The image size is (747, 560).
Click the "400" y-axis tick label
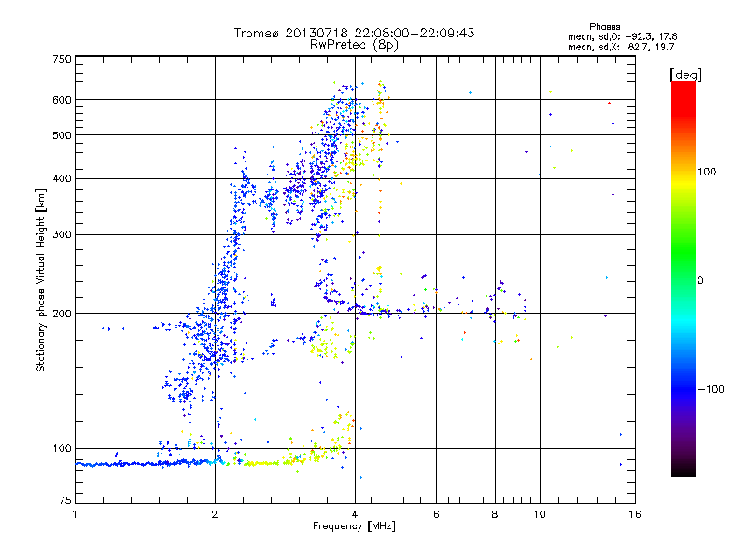63,179
